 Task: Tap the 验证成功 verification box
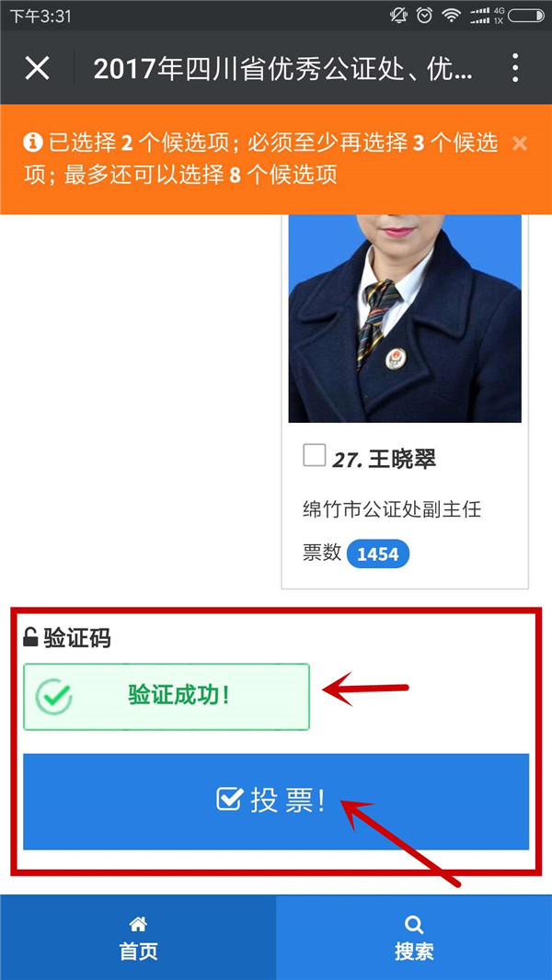[167, 696]
